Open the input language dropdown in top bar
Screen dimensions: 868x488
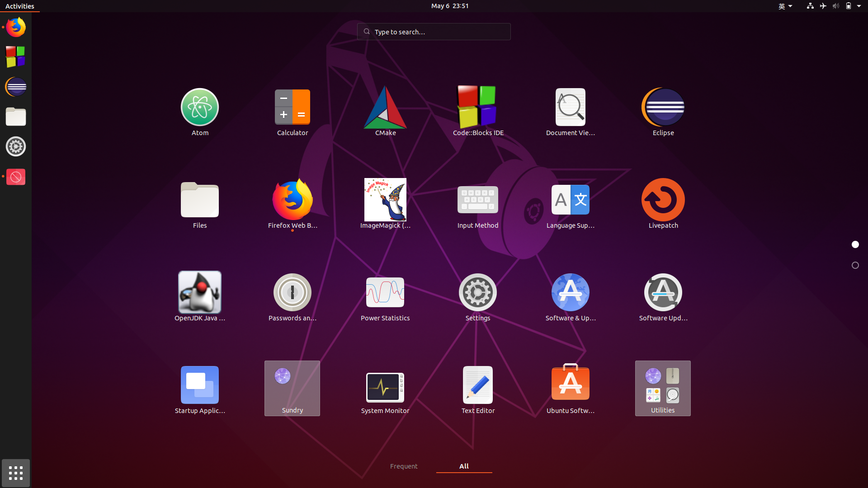785,6
